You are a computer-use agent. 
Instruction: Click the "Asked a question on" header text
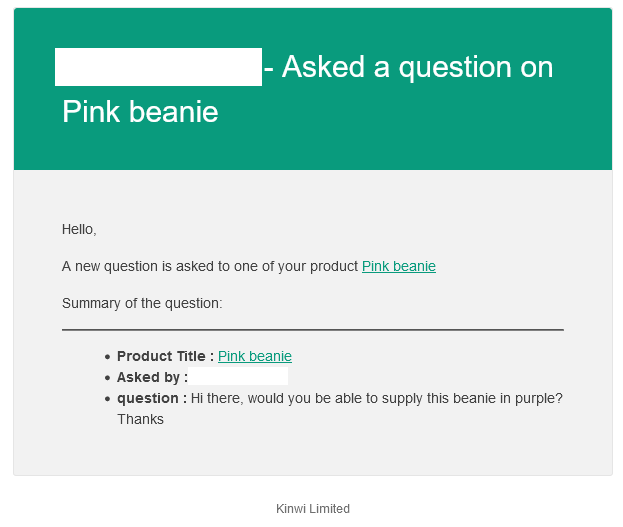[x=417, y=67]
